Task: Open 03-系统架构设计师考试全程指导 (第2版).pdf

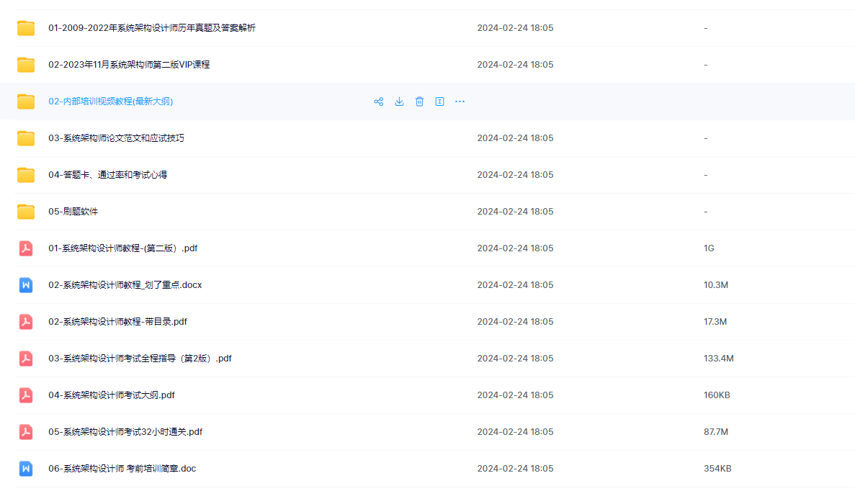Action: click(x=140, y=359)
